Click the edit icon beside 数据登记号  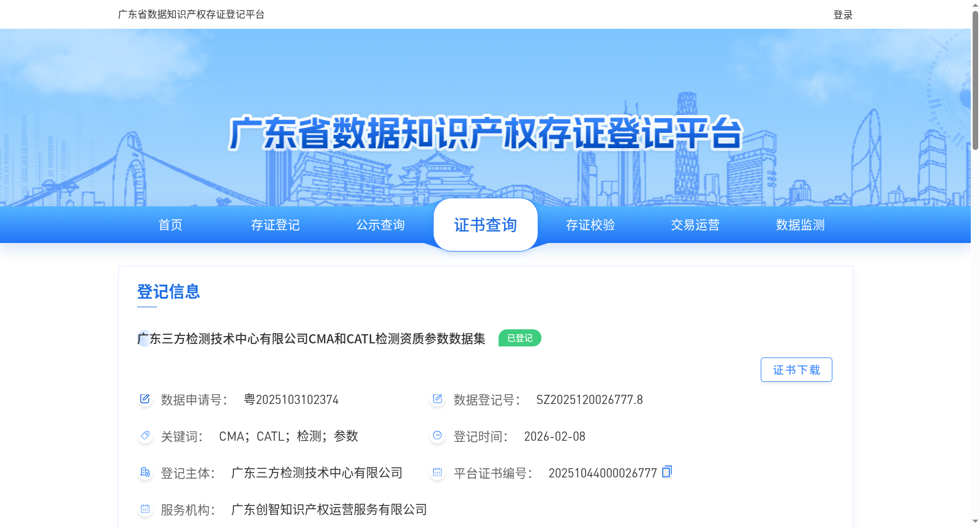(x=437, y=399)
